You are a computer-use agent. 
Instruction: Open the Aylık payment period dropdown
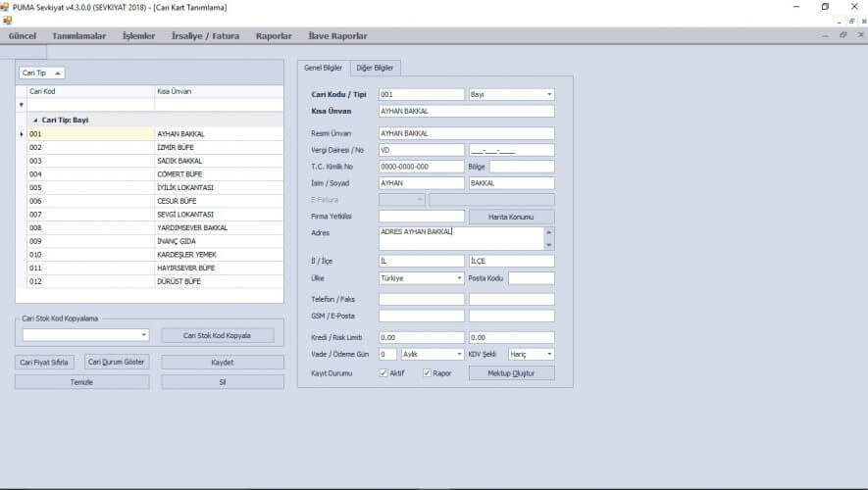click(x=459, y=354)
